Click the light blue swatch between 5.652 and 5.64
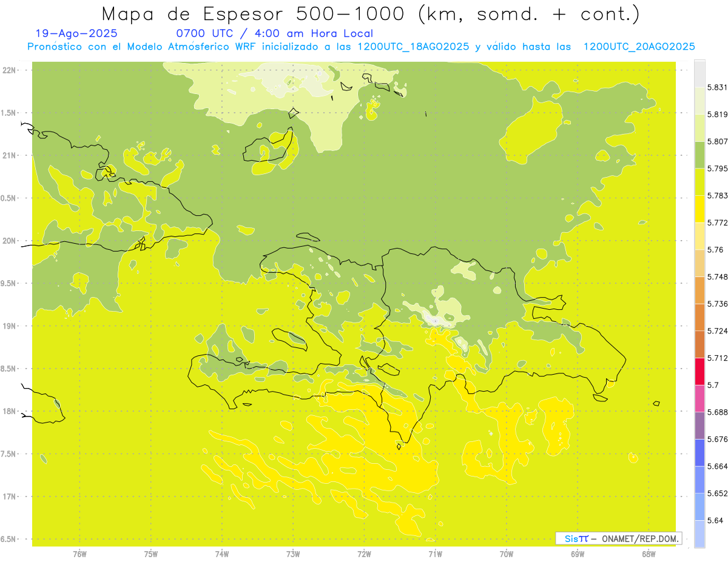 point(699,506)
